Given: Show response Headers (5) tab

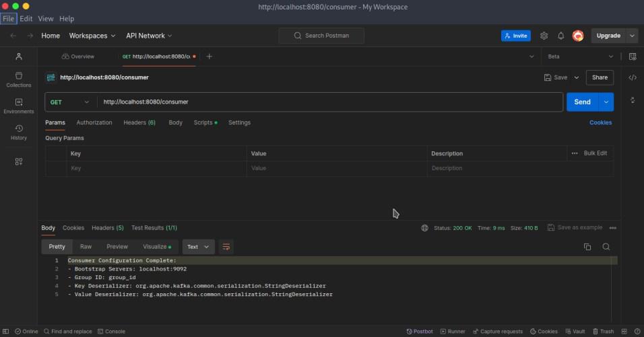Looking at the screenshot, I should [108, 228].
